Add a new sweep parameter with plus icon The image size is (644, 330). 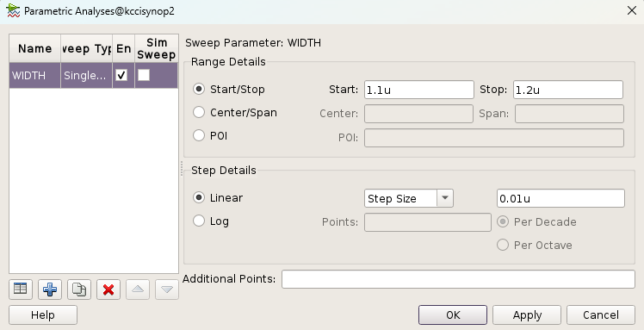(x=50, y=290)
